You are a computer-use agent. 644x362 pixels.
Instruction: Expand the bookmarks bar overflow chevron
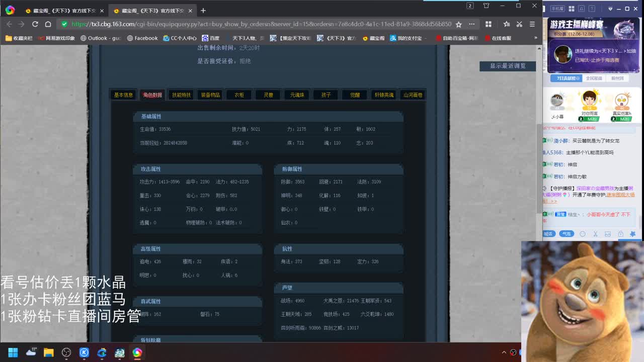pyautogui.click(x=535, y=38)
